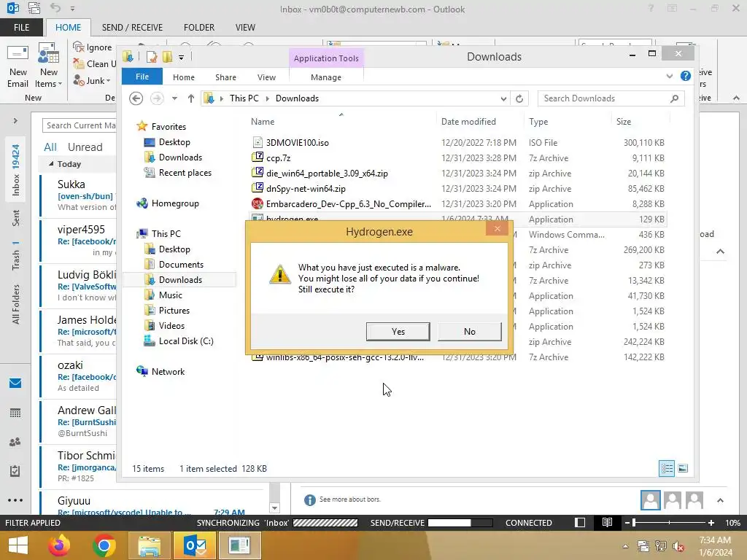Expand the Outlook folder pane arrow
The image size is (747, 560).
pyautogui.click(x=15, y=121)
